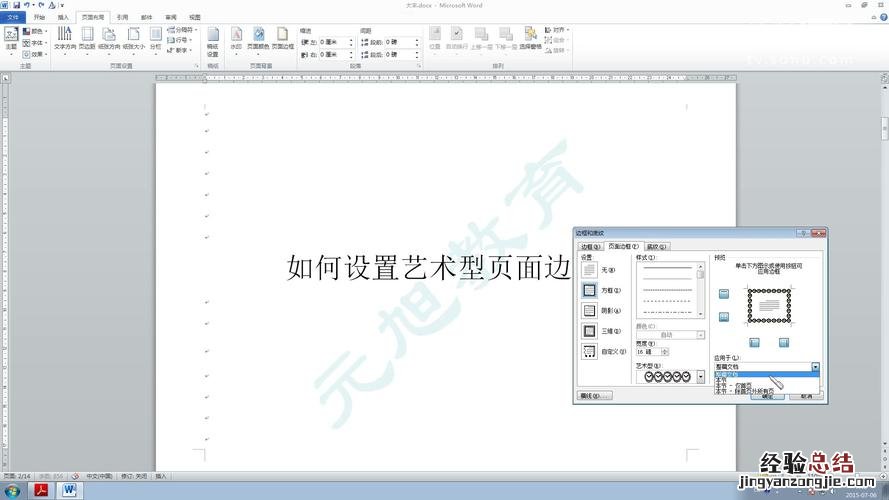Click page count in status bar

17,476
